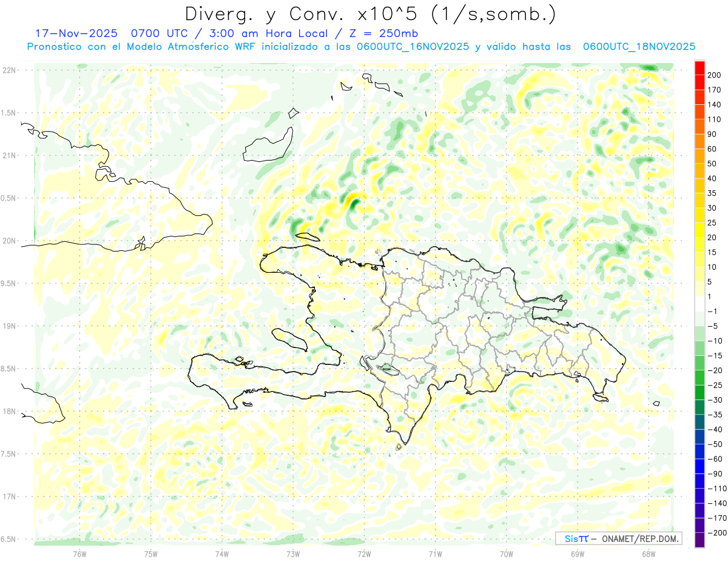Click the '72W' longitude label
The image size is (728, 562).
point(364,554)
